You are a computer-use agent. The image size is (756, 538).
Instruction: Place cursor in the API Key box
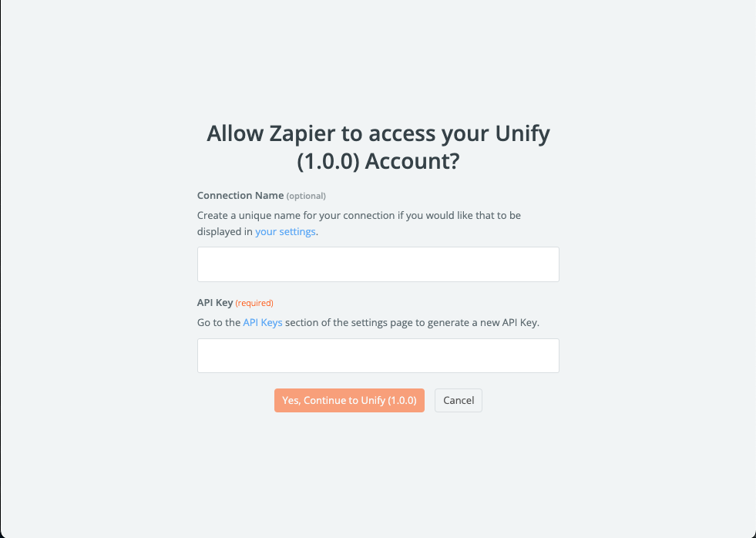coord(378,355)
